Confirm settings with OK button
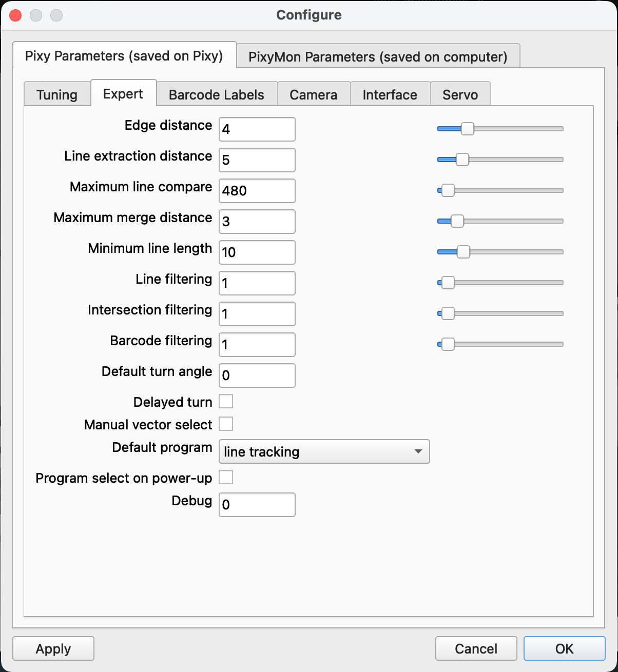 pos(564,649)
